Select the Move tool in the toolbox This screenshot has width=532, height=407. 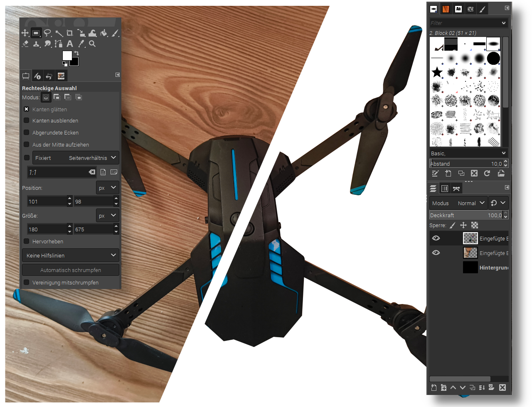[x=25, y=33]
